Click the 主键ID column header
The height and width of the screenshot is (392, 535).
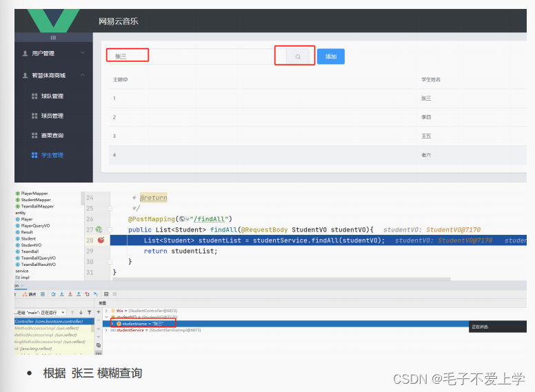pyautogui.click(x=121, y=79)
